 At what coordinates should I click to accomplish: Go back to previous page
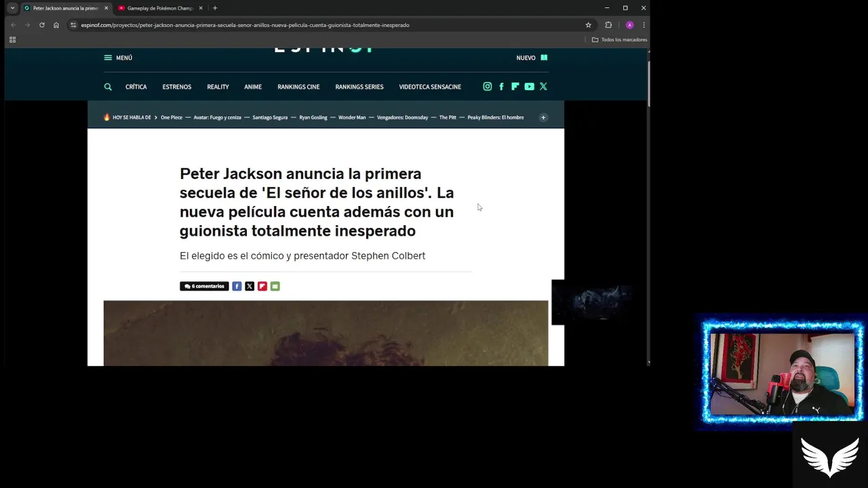pos(13,25)
